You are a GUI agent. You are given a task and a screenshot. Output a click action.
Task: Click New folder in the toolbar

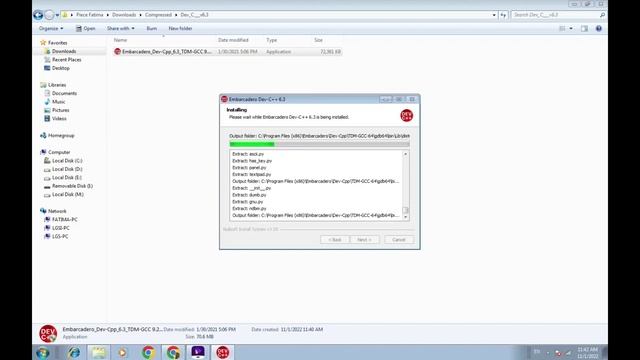pyautogui.click(x=180, y=29)
